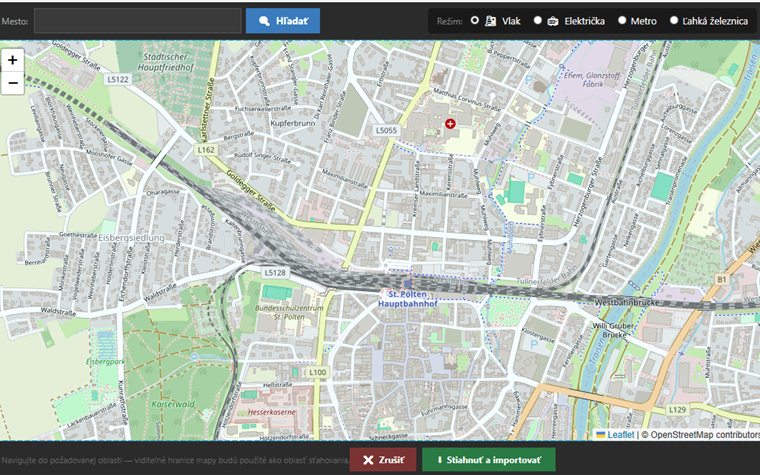Click the L5055 road label on map

386,130
